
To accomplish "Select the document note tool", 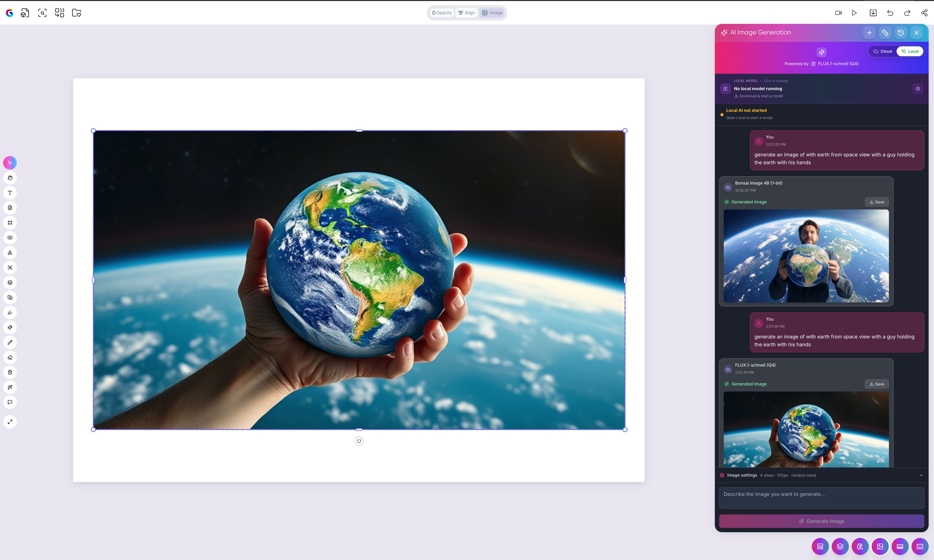I will (x=10, y=208).
